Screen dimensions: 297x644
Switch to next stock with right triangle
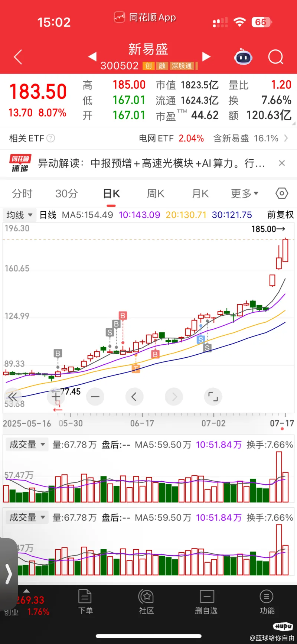pyautogui.click(x=206, y=56)
